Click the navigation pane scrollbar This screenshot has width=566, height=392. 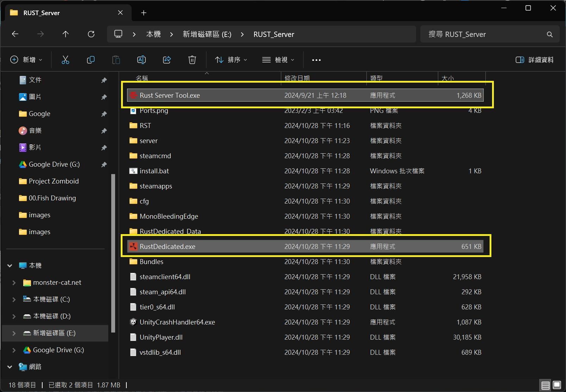(113, 253)
